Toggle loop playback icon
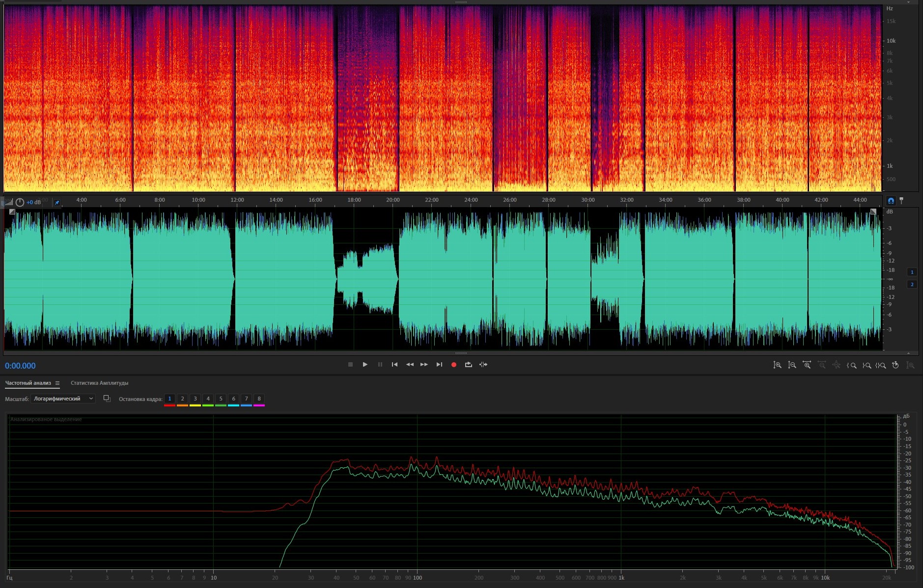This screenshot has height=588, width=923. [x=469, y=365]
